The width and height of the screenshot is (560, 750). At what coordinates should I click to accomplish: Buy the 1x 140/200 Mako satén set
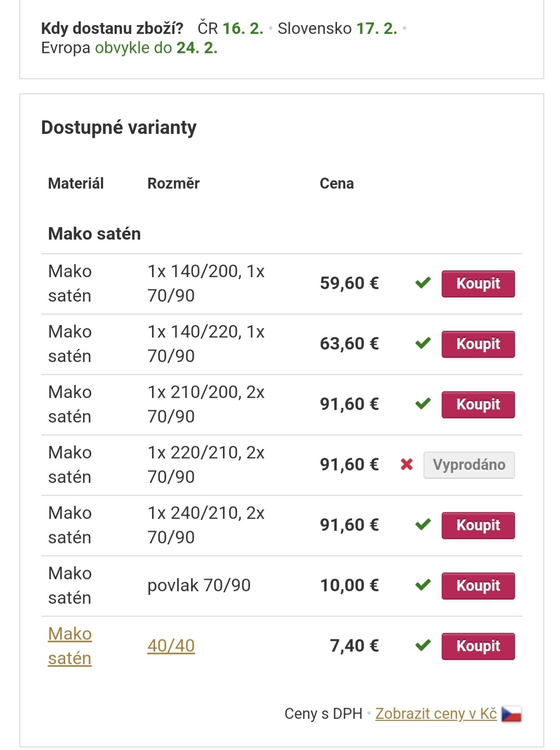click(478, 284)
